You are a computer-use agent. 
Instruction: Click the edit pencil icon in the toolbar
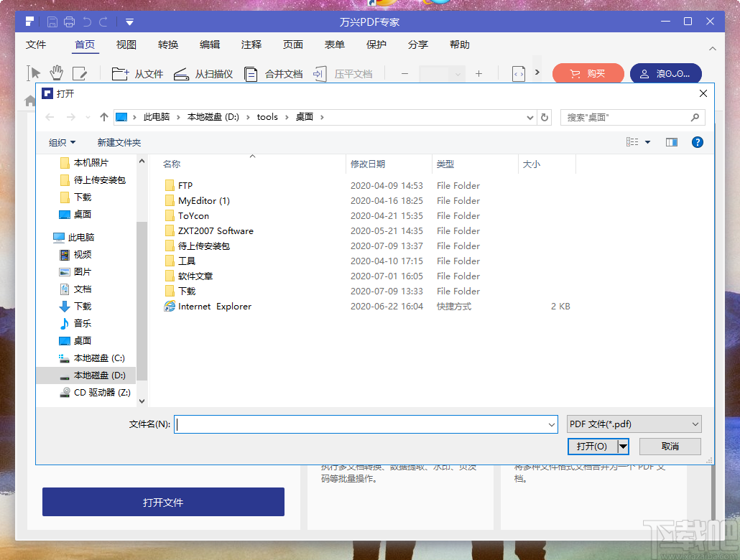(81, 73)
